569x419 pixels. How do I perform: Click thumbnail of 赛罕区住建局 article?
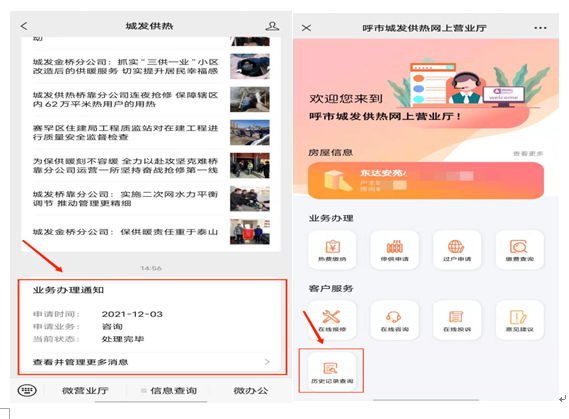(x=250, y=132)
